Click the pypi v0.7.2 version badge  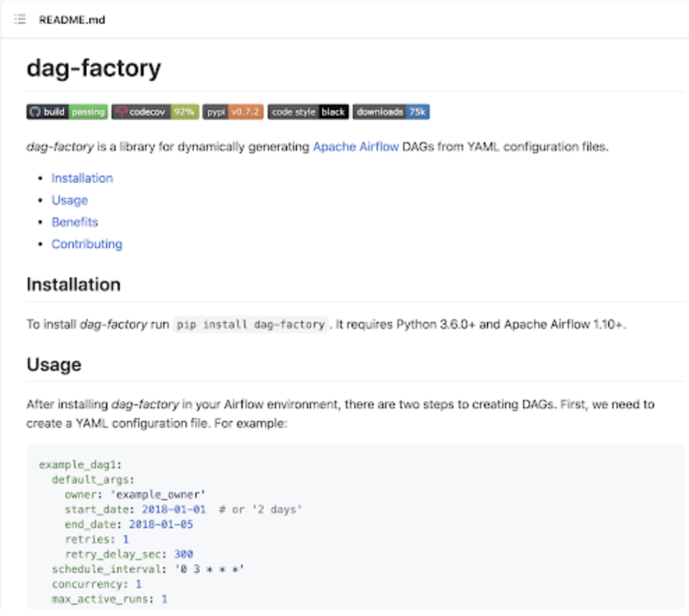[233, 111]
